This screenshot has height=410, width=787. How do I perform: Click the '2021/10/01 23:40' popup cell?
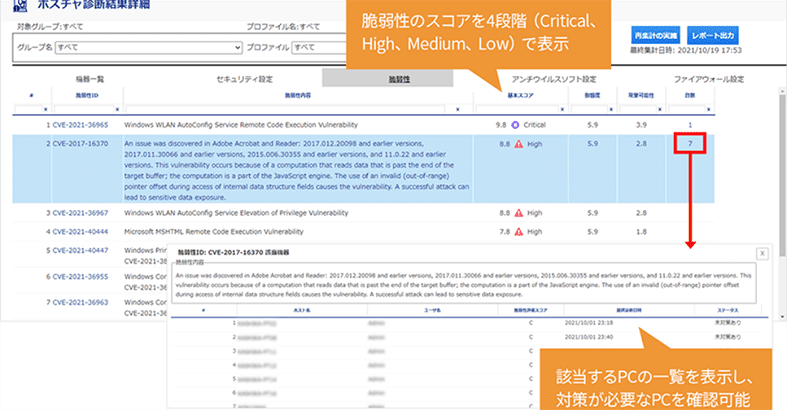[x=589, y=337]
